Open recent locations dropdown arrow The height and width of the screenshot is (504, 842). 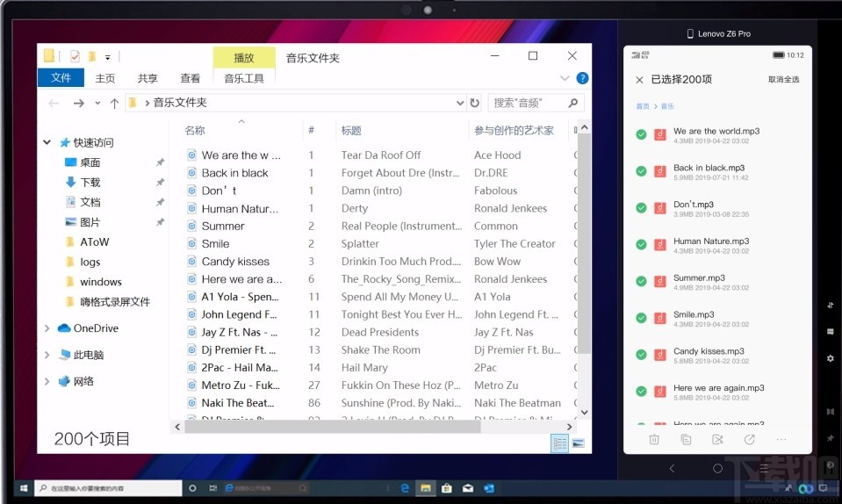pyautogui.click(x=97, y=103)
